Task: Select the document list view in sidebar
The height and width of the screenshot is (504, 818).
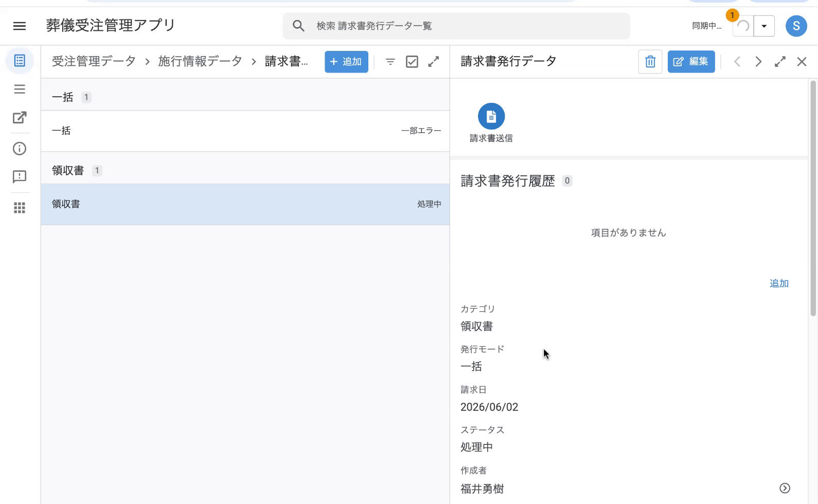Action: coord(20,61)
